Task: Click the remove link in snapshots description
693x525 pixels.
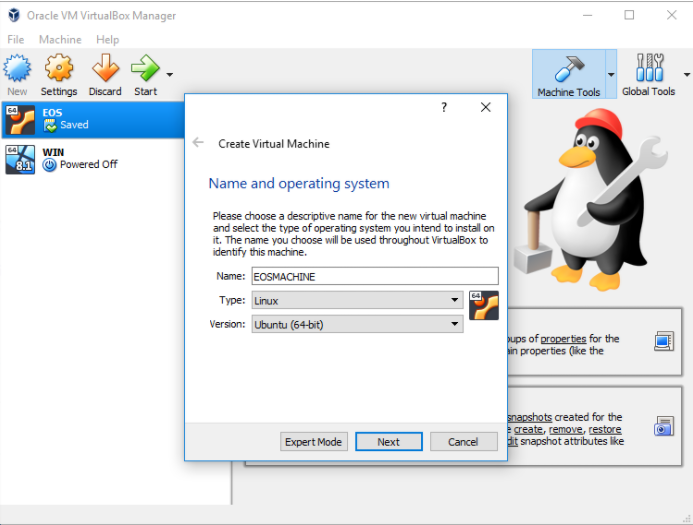Action: pos(565,430)
